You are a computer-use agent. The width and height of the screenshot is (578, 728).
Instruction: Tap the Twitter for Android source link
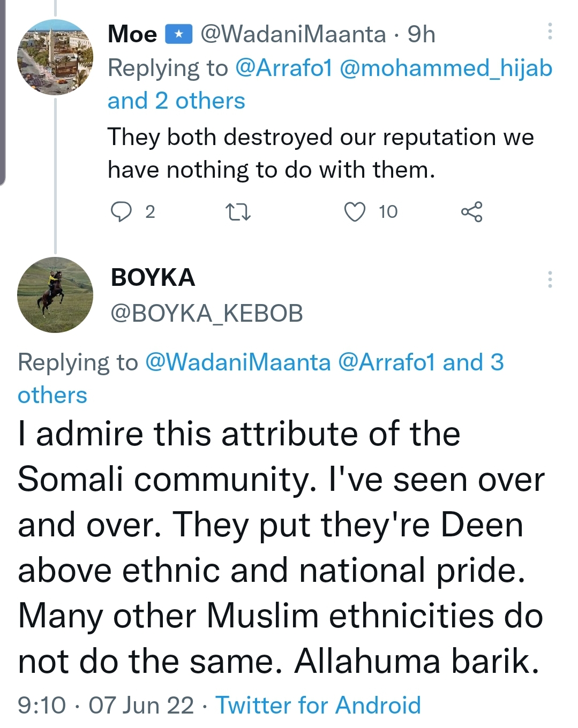coord(318,705)
